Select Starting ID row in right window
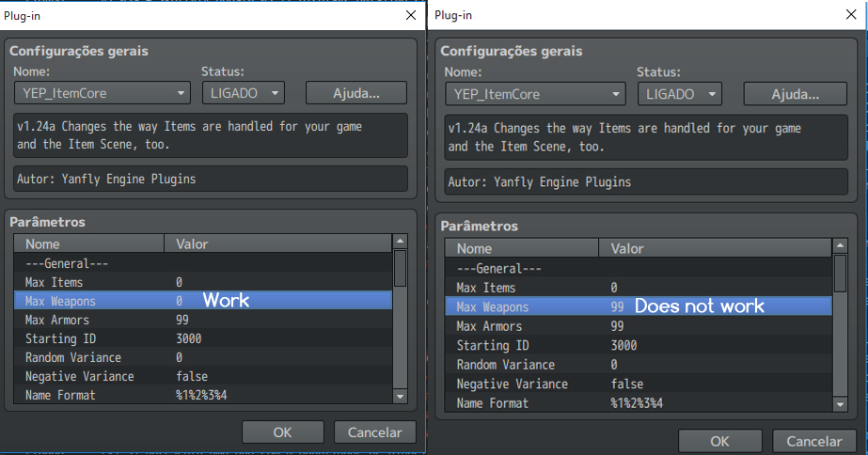Screen dimensions: 868x455 tap(639, 345)
